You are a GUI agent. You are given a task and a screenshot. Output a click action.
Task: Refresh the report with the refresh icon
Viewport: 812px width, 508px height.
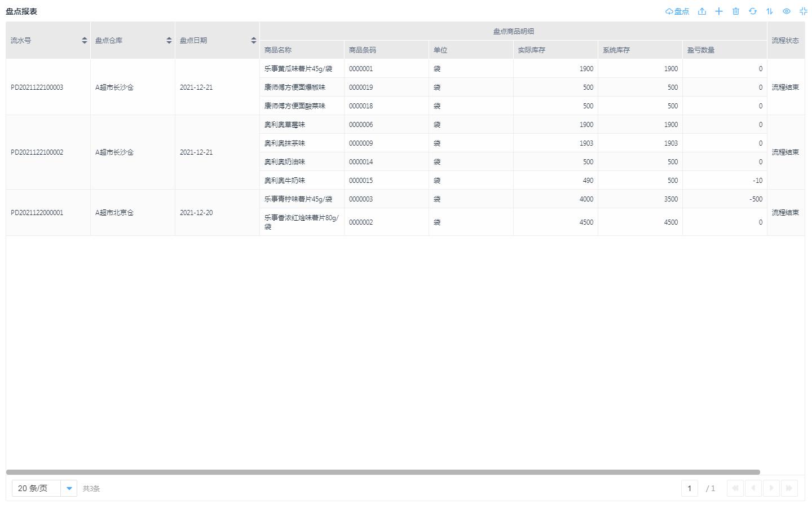pyautogui.click(x=752, y=11)
